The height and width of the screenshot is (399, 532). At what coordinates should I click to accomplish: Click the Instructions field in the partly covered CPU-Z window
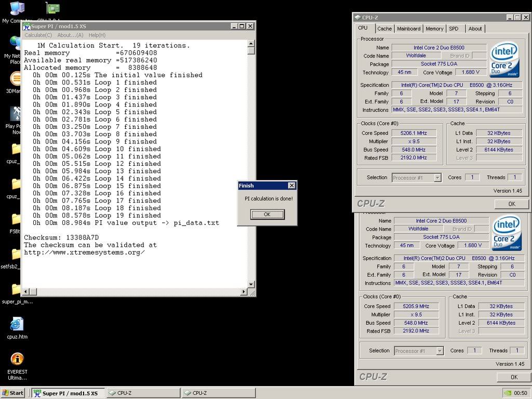pos(459,283)
